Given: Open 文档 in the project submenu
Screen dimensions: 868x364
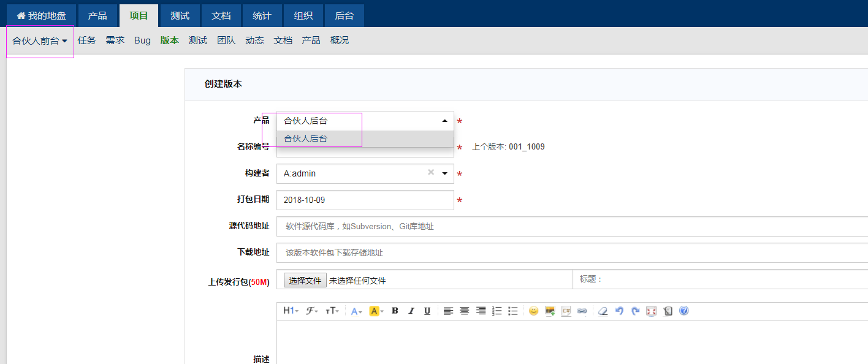Looking at the screenshot, I should (x=283, y=40).
